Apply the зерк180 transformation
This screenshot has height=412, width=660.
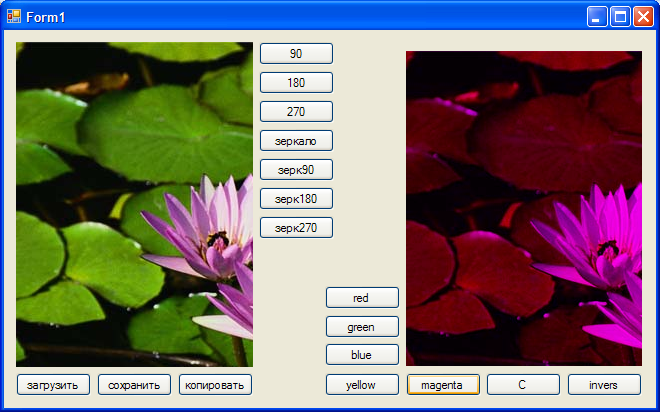coord(296,199)
